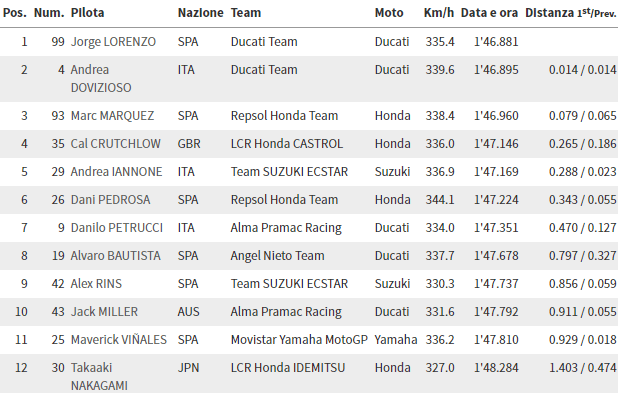Open Dani PEDROSA entry
Viewport: 618px width, 393px height.
(x=110, y=200)
